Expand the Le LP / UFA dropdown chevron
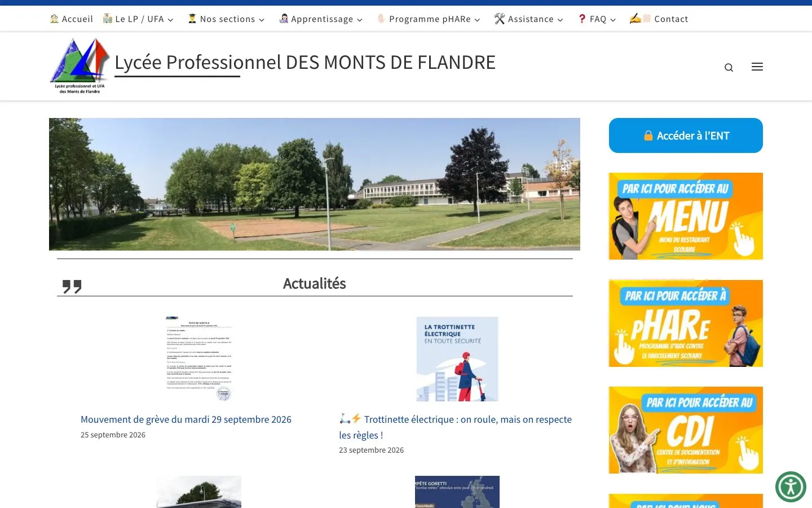 point(170,20)
